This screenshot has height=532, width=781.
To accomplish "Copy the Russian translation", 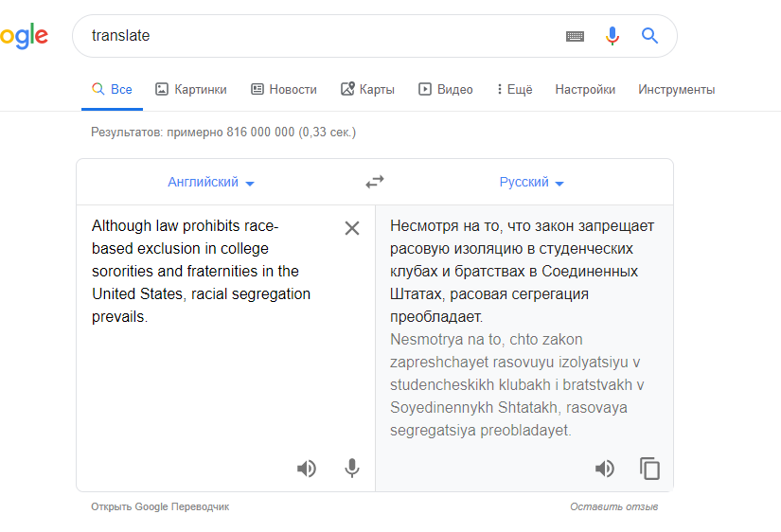I will pyautogui.click(x=649, y=469).
